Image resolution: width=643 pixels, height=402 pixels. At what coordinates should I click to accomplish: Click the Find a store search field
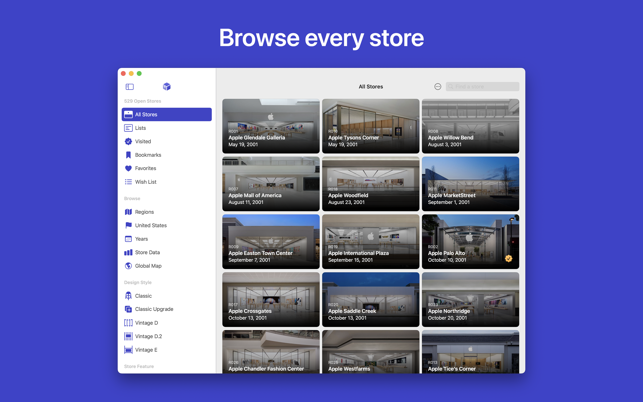[482, 87]
